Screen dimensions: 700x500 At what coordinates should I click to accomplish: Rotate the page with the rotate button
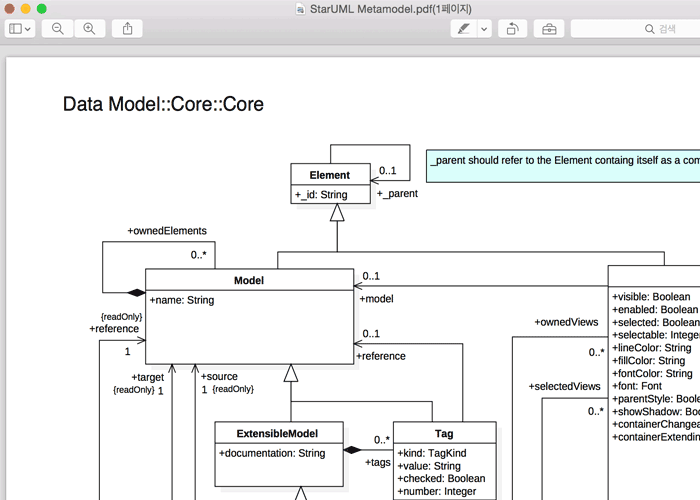tap(511, 29)
